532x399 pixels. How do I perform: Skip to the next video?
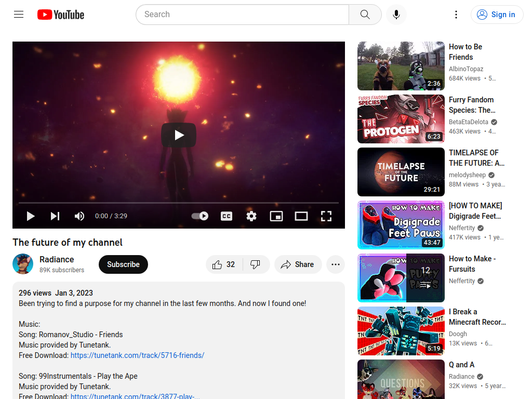(55, 216)
